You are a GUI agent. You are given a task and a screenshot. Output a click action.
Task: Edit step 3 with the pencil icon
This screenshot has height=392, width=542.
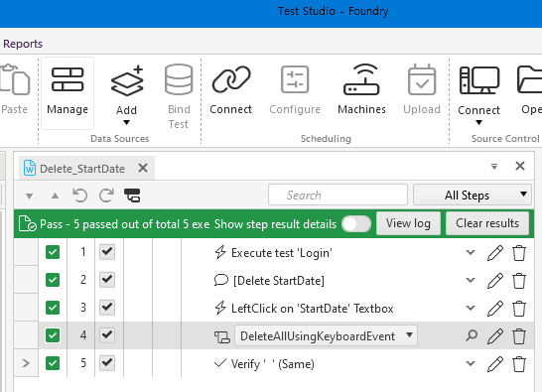coord(495,308)
